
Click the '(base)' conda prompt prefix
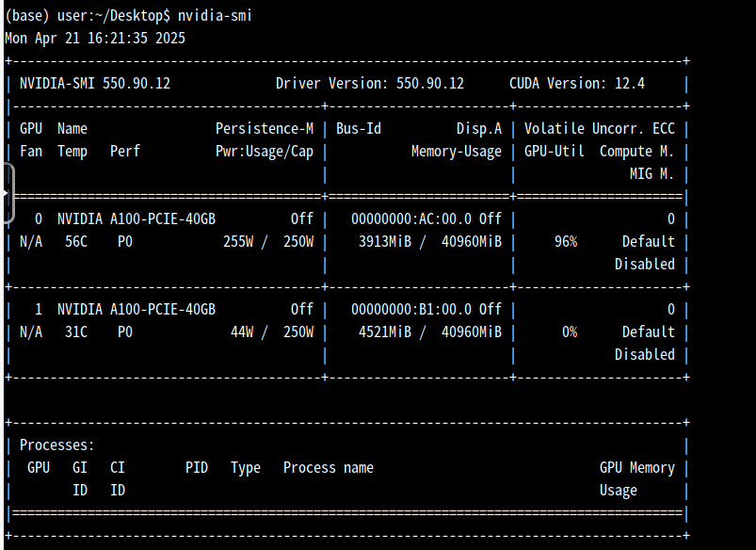[26, 16]
